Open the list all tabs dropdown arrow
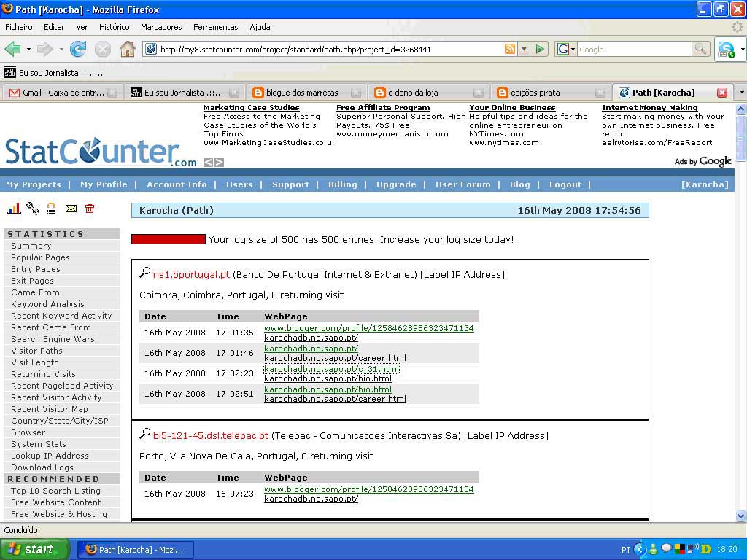Viewport: 747px width, 560px height. pos(741,93)
